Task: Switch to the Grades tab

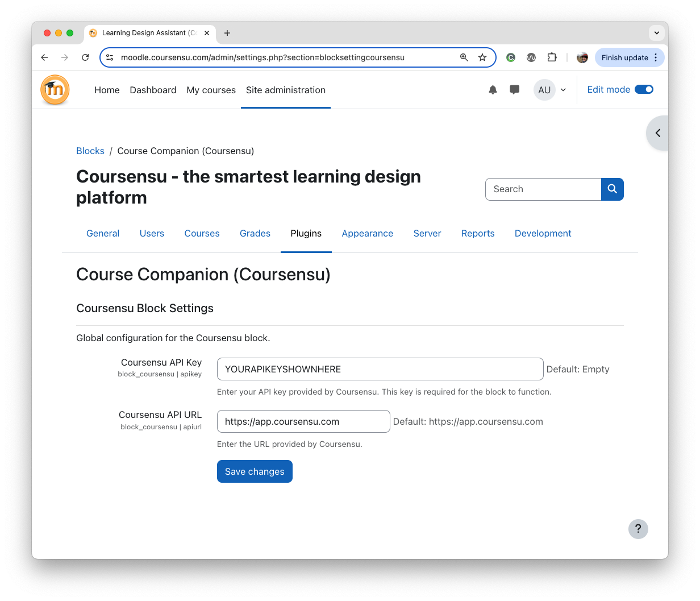Action: point(255,233)
